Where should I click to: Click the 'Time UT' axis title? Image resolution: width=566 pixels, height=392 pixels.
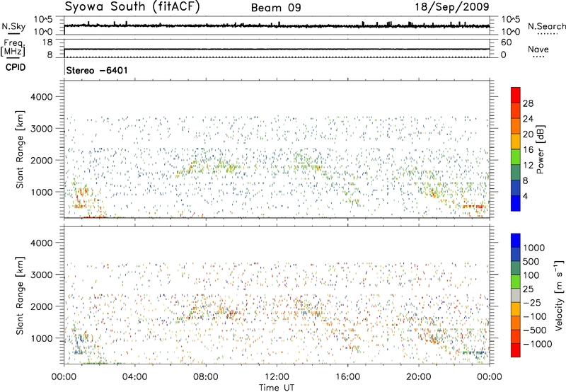click(x=277, y=388)
